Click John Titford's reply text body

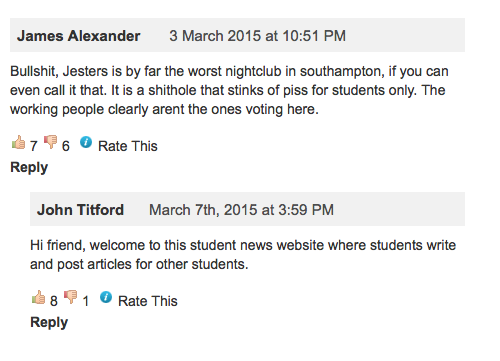pyautogui.click(x=243, y=255)
